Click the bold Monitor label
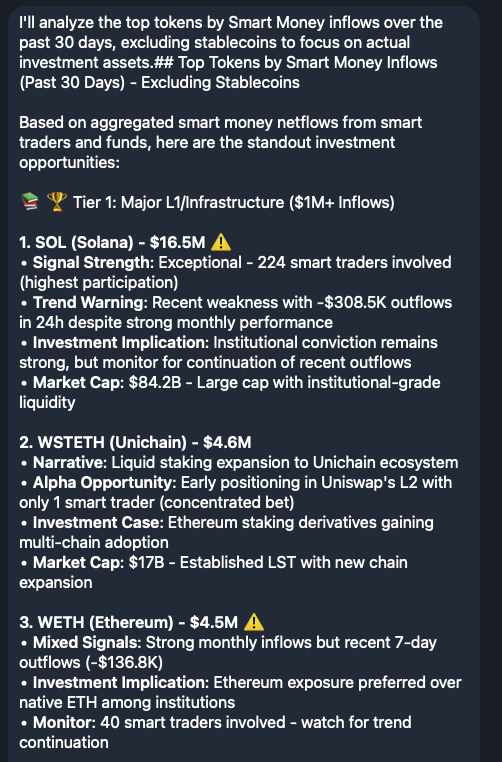 [x=64, y=722]
